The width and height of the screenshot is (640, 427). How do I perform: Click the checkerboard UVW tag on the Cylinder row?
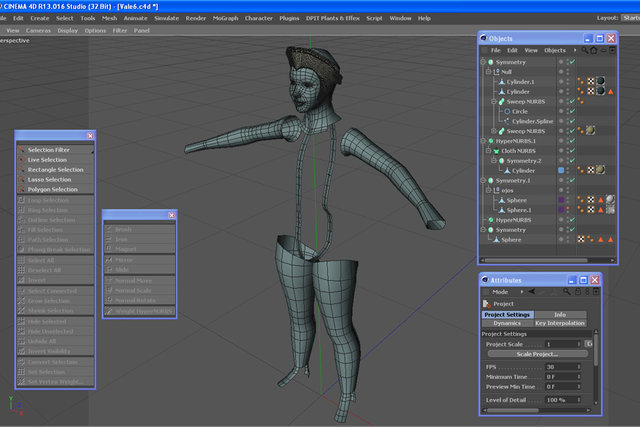coord(591,91)
